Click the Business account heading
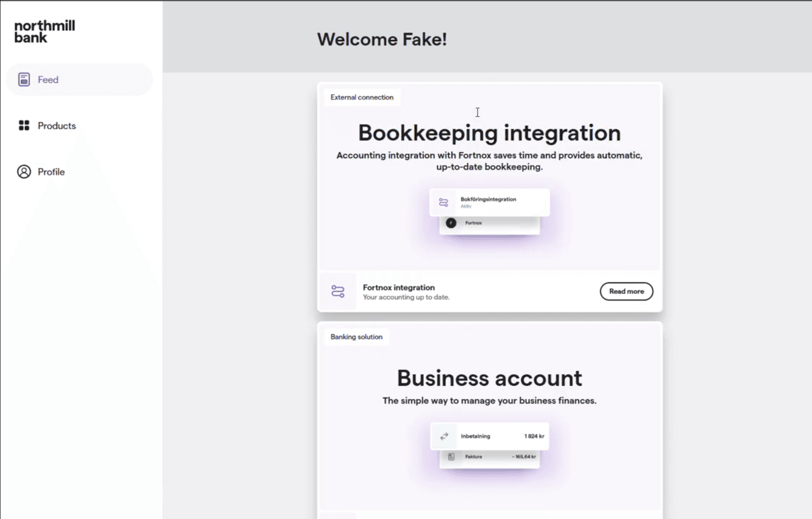 tap(489, 378)
